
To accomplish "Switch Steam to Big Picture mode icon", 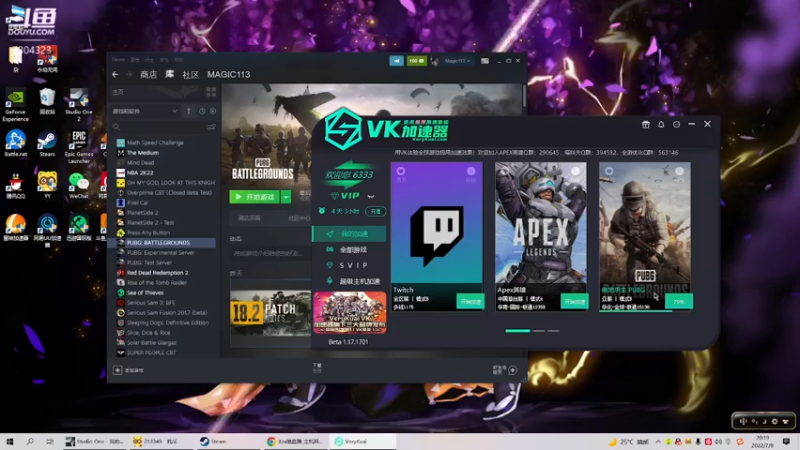I will (x=485, y=61).
